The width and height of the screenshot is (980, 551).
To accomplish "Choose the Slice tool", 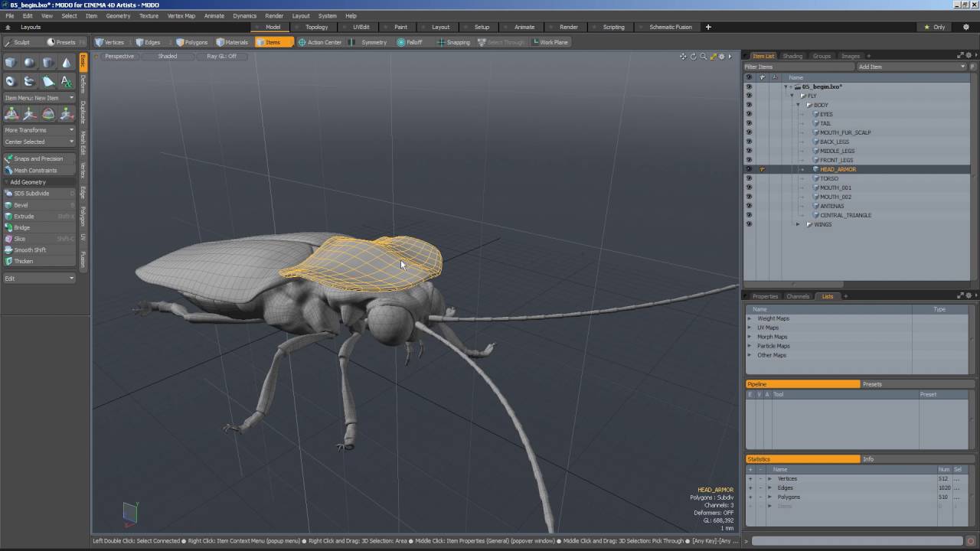I will tap(39, 239).
